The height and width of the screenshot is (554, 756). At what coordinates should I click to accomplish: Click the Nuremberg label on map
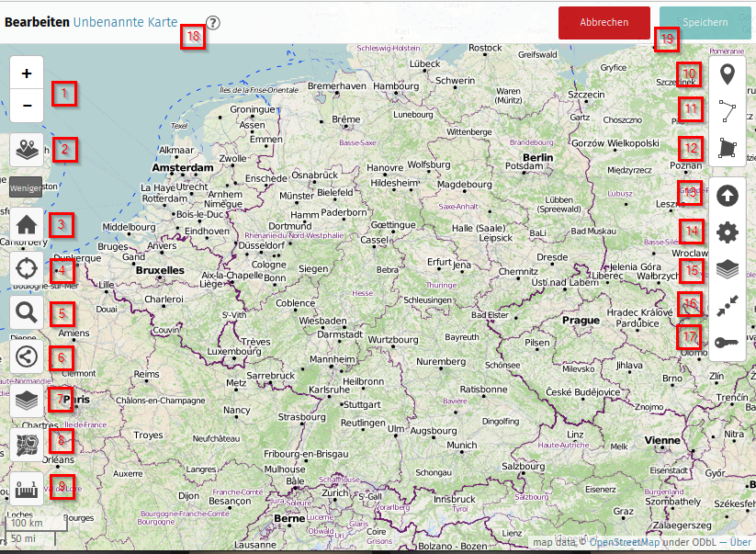click(x=441, y=362)
